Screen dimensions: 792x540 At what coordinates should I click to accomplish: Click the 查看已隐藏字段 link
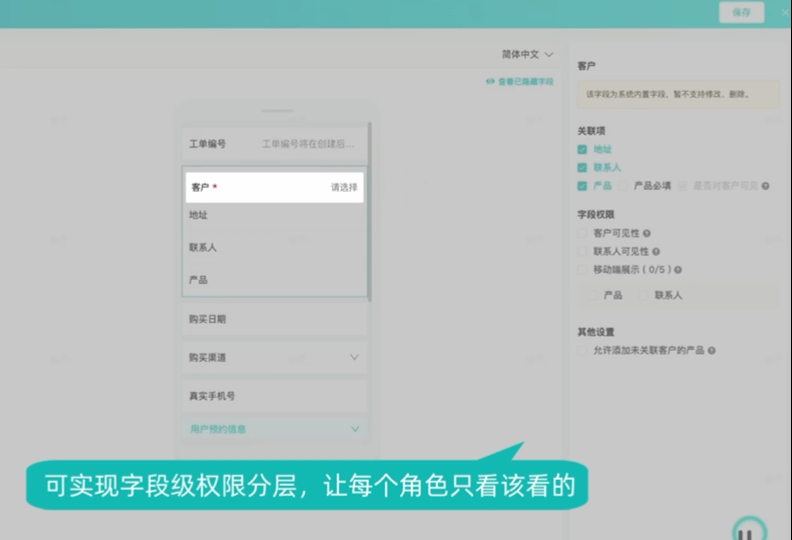click(526, 81)
